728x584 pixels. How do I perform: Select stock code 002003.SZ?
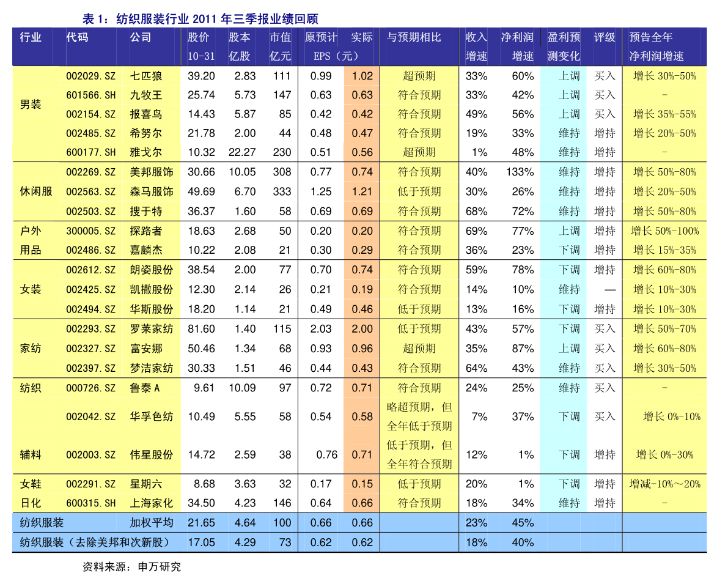(90, 455)
